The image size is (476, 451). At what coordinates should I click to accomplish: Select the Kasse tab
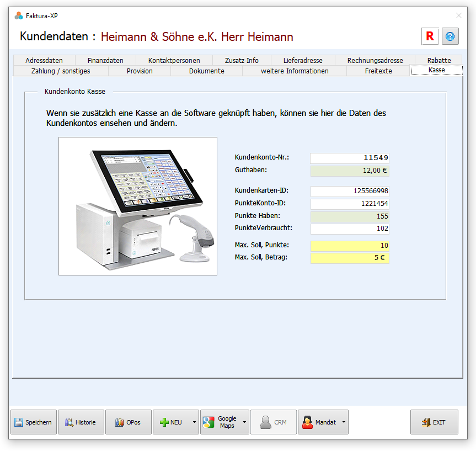point(436,70)
